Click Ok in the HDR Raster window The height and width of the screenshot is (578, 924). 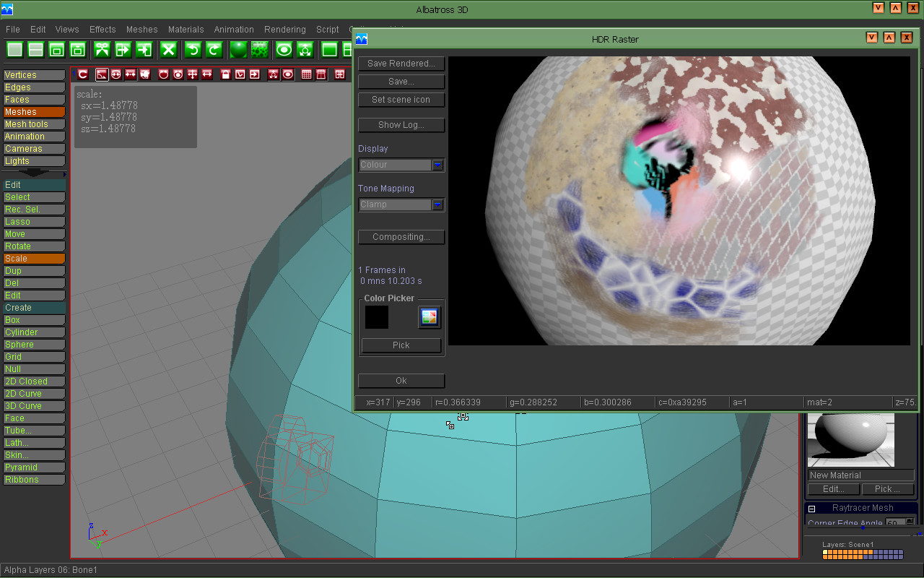[401, 381]
